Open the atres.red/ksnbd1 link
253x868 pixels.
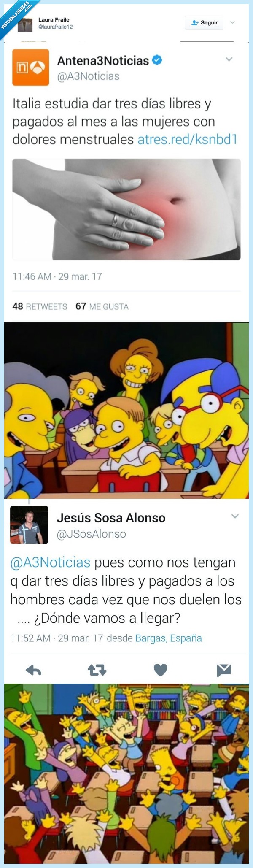coord(188,139)
